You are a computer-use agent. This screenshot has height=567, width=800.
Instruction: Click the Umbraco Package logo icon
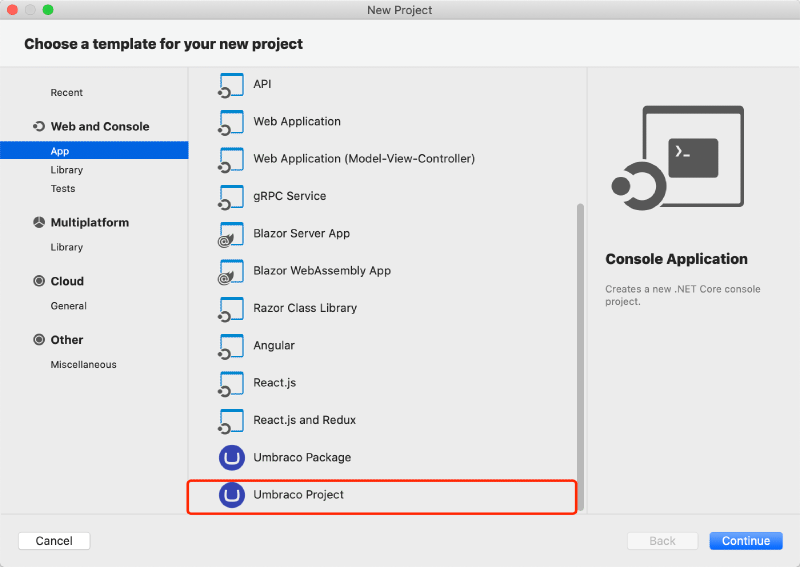(x=232, y=458)
